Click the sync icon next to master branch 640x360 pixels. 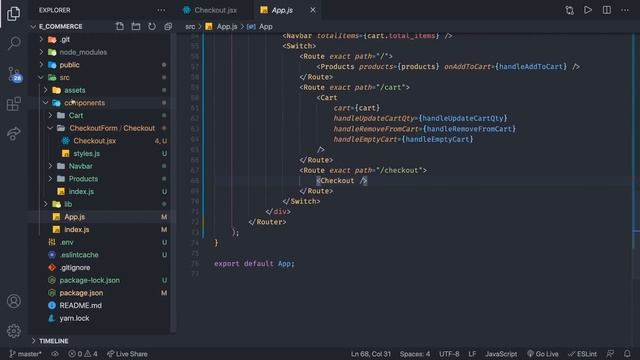pyautogui.click(x=55, y=353)
